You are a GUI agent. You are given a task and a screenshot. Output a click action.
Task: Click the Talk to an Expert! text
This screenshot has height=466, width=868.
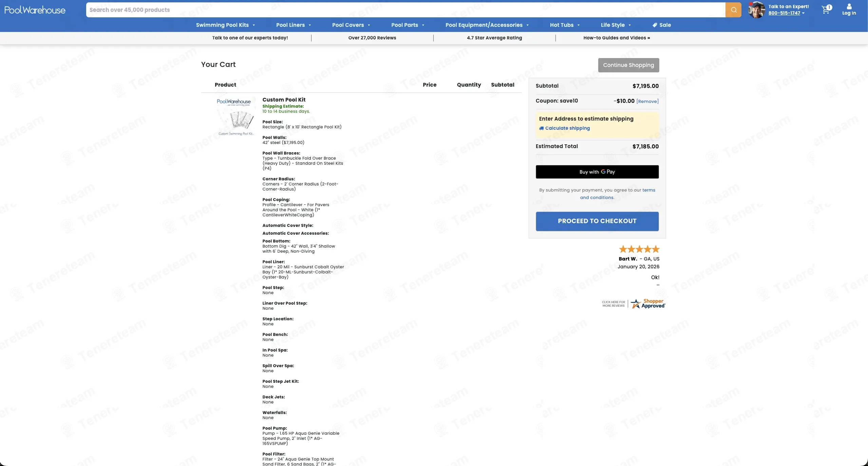point(788,6)
